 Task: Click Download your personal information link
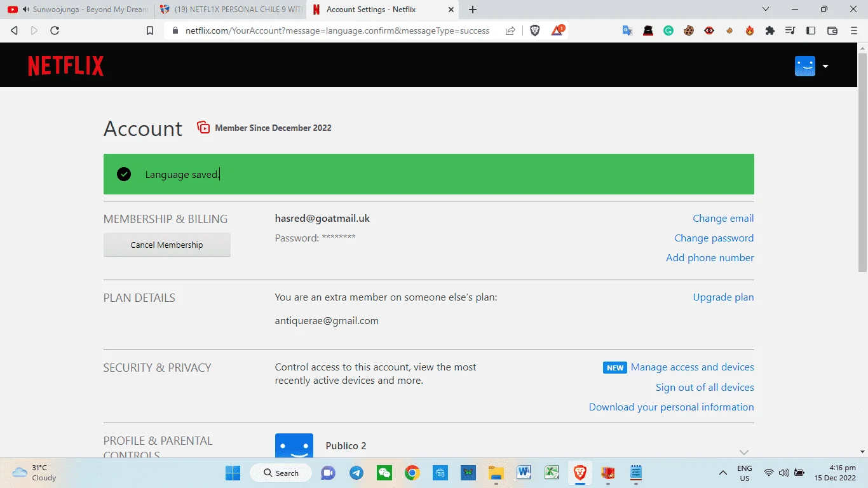coord(671,407)
